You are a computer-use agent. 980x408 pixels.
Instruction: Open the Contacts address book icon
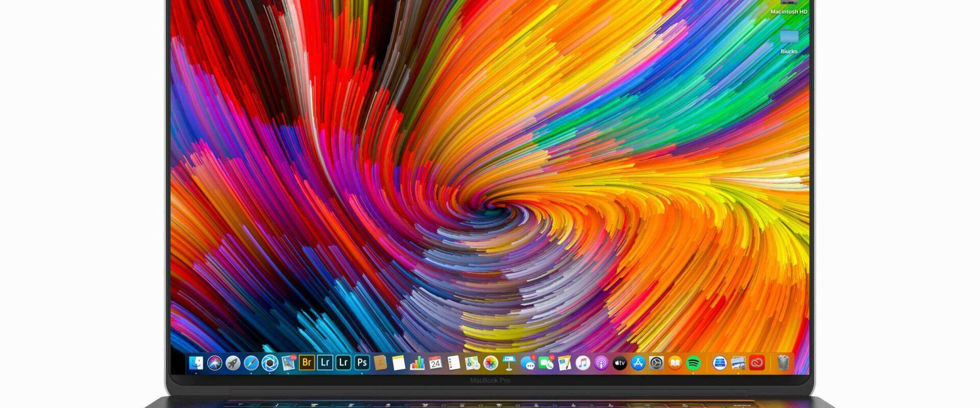coord(380,363)
